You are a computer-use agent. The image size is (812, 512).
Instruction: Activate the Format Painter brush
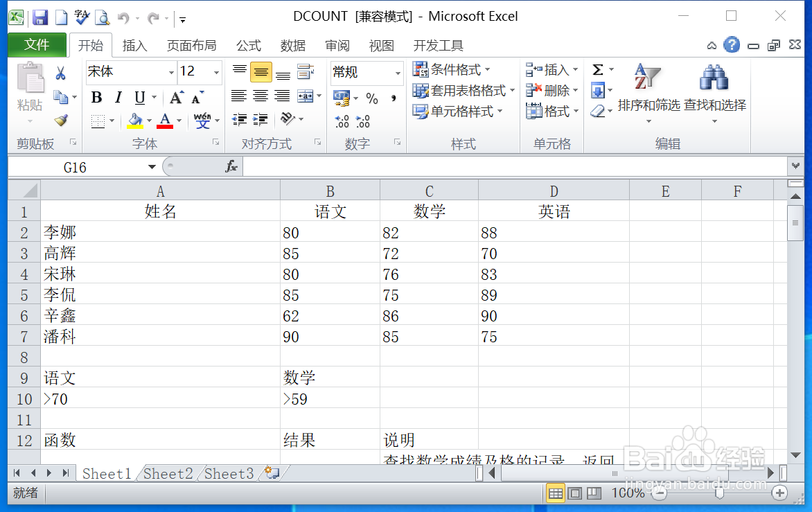(61, 120)
